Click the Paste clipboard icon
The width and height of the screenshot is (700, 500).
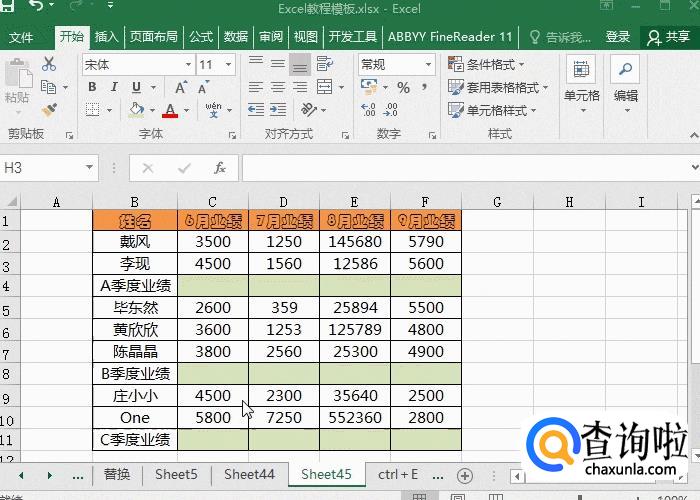18,74
